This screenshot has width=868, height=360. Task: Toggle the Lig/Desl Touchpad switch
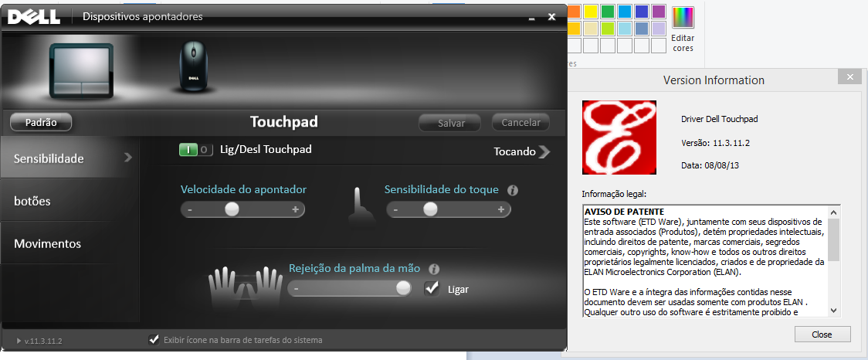coord(196,150)
